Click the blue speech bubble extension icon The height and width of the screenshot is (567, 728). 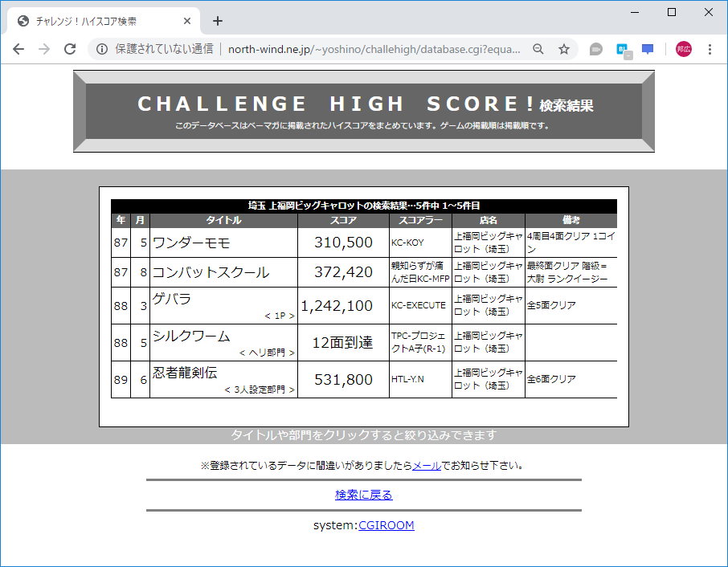coord(648,49)
